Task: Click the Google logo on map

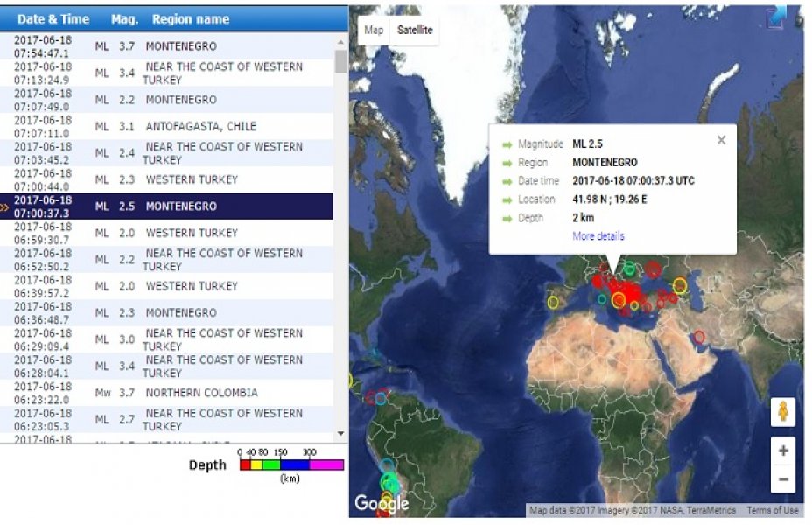Action: pos(381,504)
